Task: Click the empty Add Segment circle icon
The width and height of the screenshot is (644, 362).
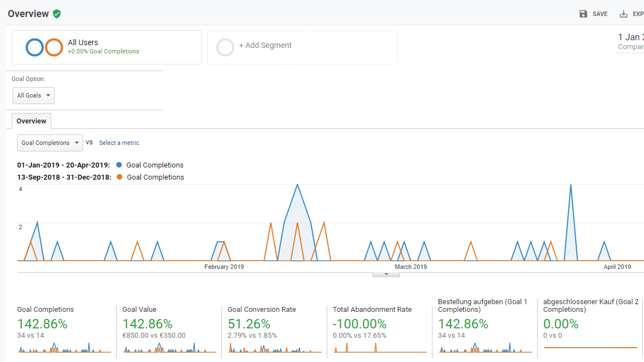Action: pyautogui.click(x=225, y=47)
